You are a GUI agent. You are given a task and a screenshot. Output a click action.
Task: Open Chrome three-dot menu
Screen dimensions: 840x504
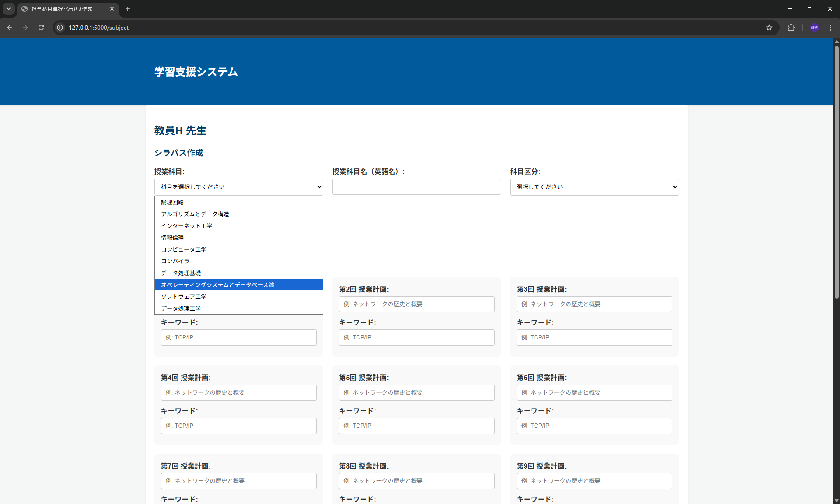(x=830, y=28)
